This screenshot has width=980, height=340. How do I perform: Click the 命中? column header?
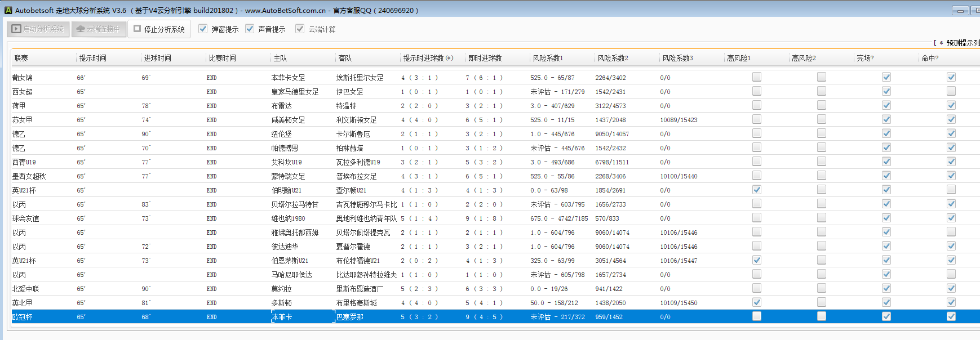pos(930,58)
